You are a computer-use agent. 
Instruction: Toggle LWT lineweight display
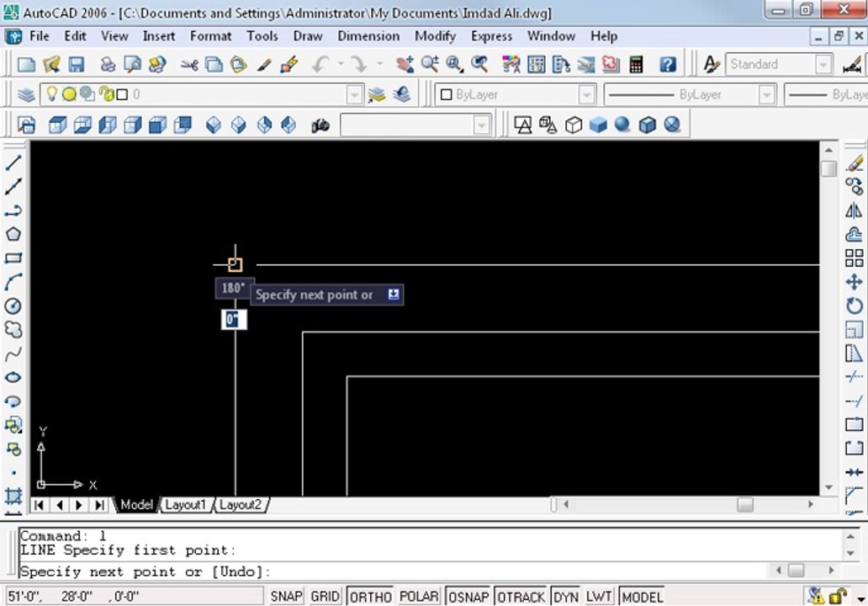tap(599, 597)
